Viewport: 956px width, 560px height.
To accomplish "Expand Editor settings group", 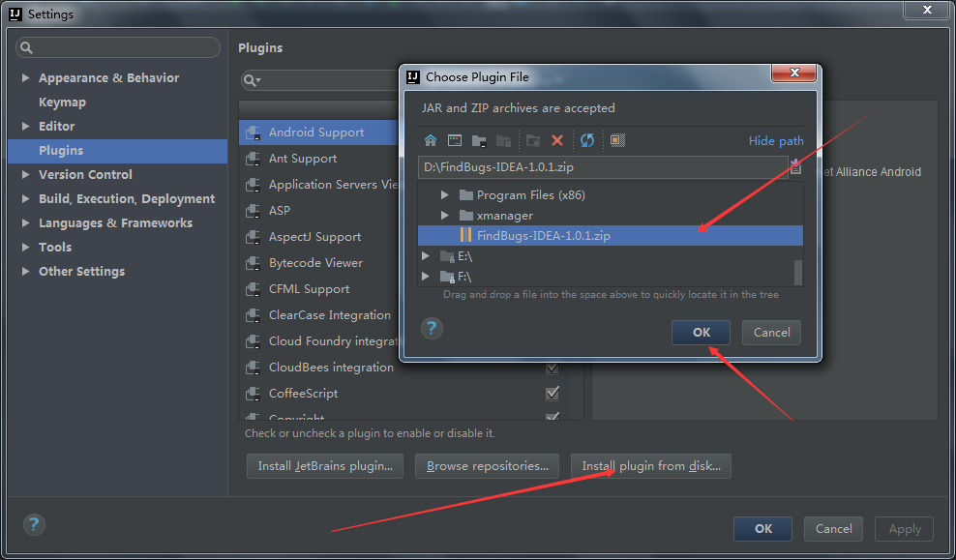I will (x=25, y=126).
